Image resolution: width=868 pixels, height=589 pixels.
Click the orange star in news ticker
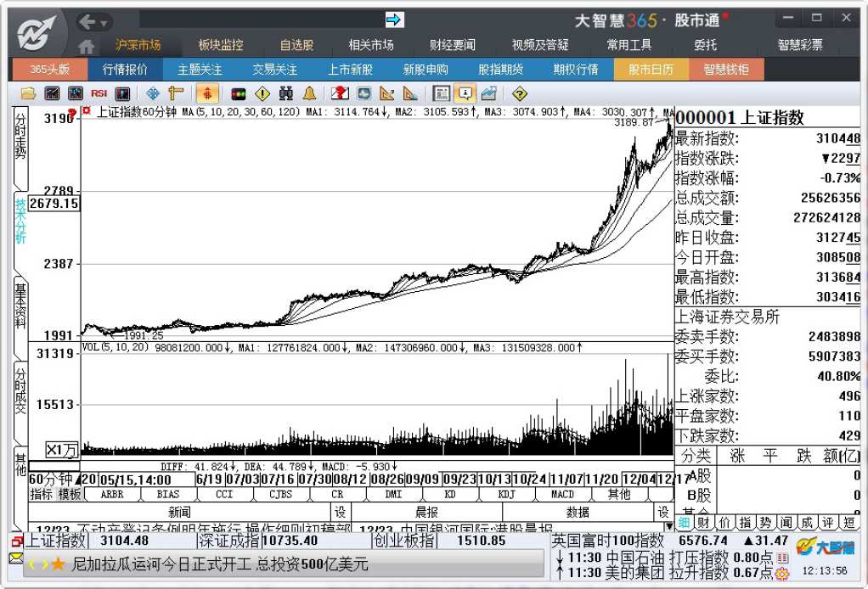coord(58,564)
